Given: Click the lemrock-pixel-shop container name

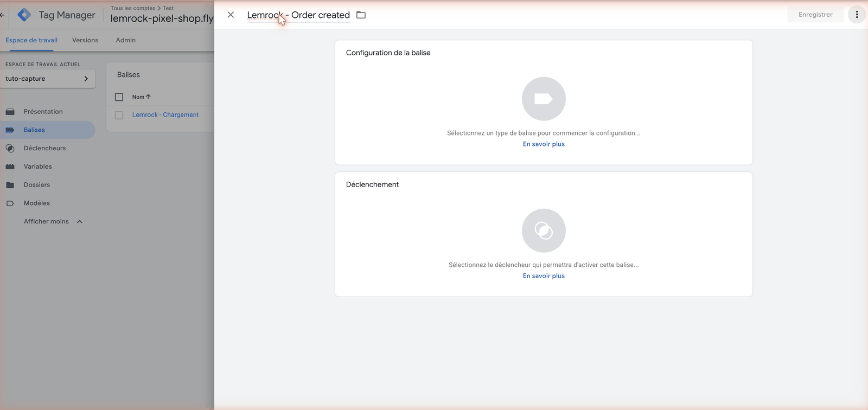Looking at the screenshot, I should (162, 18).
